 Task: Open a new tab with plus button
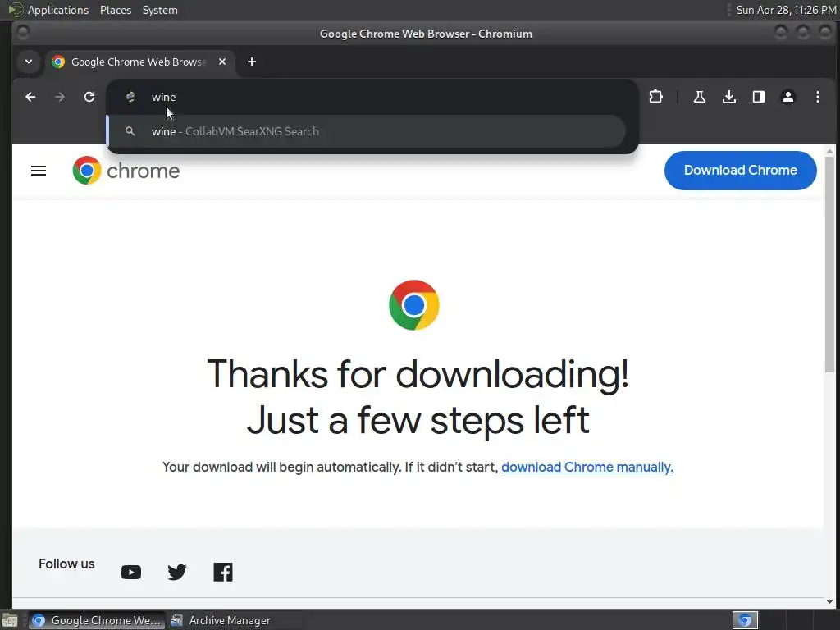[x=251, y=62]
